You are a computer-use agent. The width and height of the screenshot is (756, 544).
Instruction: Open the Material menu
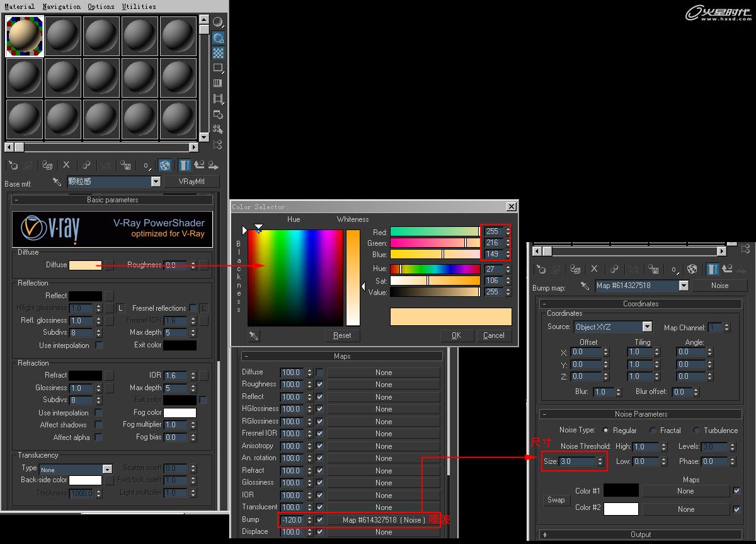[x=20, y=6]
